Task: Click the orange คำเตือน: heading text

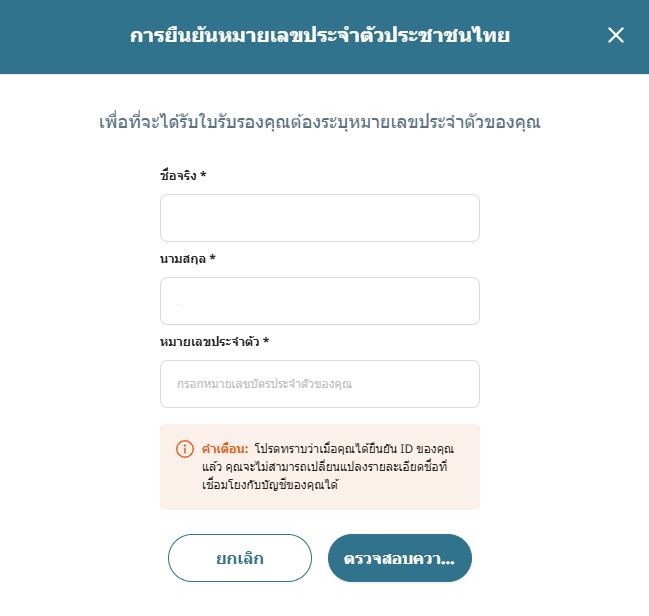Action: coord(225,449)
